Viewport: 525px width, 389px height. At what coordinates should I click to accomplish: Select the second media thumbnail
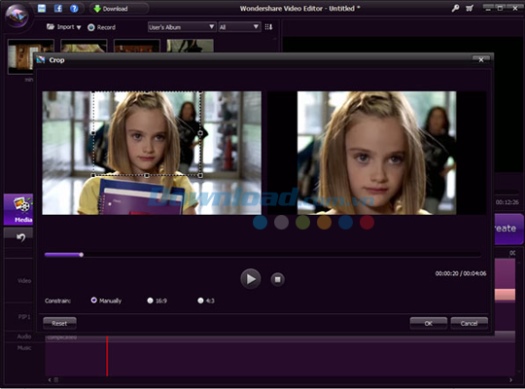(84, 46)
